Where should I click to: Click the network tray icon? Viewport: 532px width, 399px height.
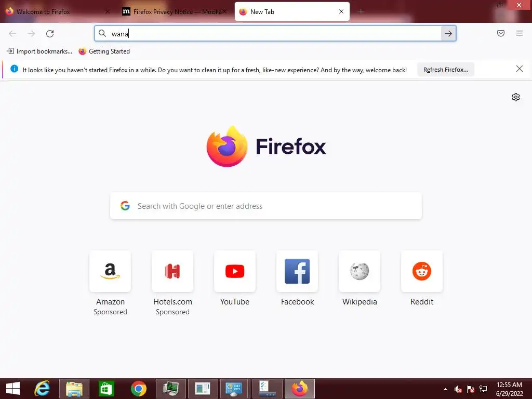(x=483, y=389)
